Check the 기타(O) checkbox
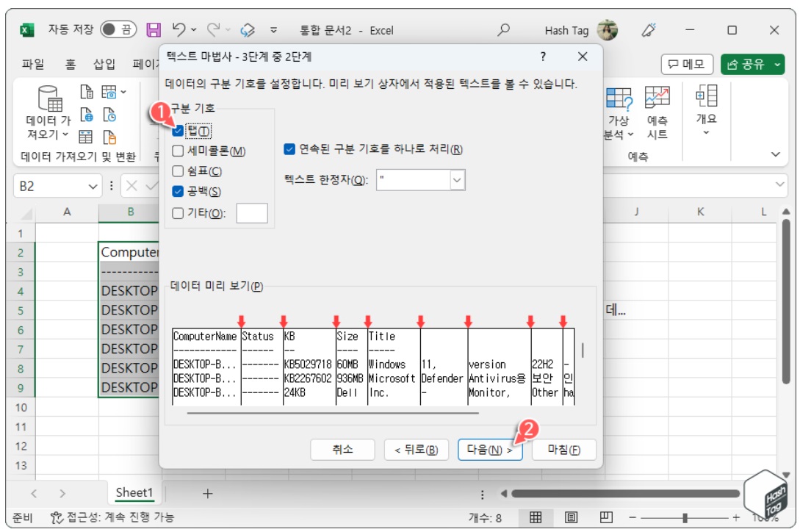 click(x=178, y=213)
